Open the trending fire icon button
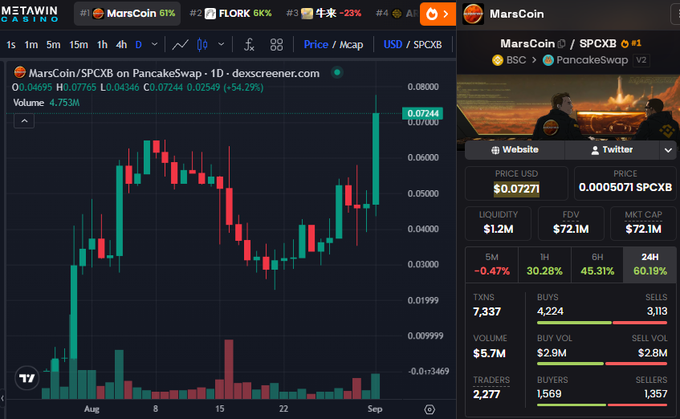This screenshot has width=680, height=419. [438, 14]
